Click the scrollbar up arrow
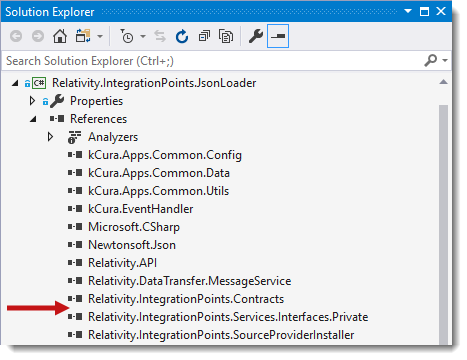 point(443,82)
